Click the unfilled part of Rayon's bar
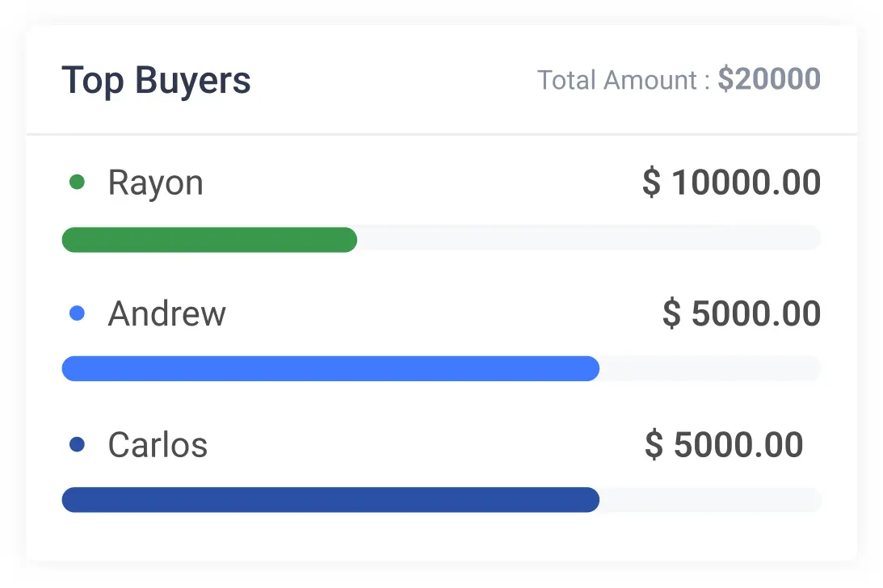 [x=589, y=237]
